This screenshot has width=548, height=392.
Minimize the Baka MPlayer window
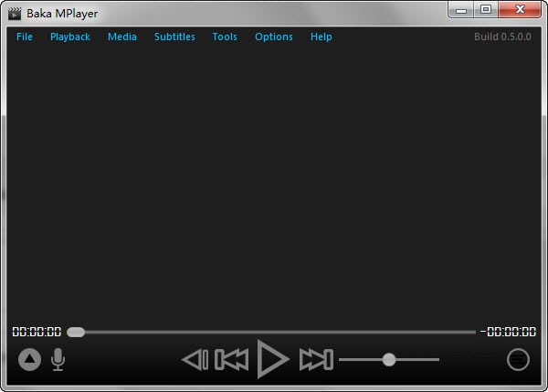461,9
